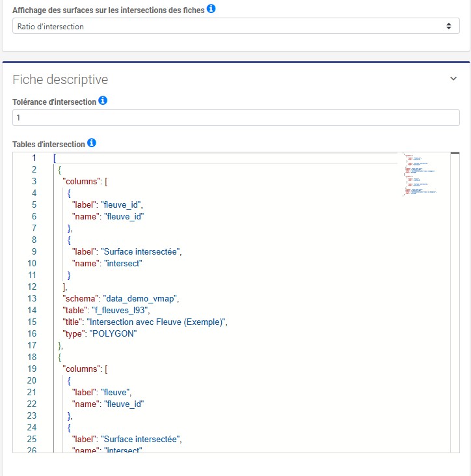Click the "type": "POLYGON" line

coord(100,333)
